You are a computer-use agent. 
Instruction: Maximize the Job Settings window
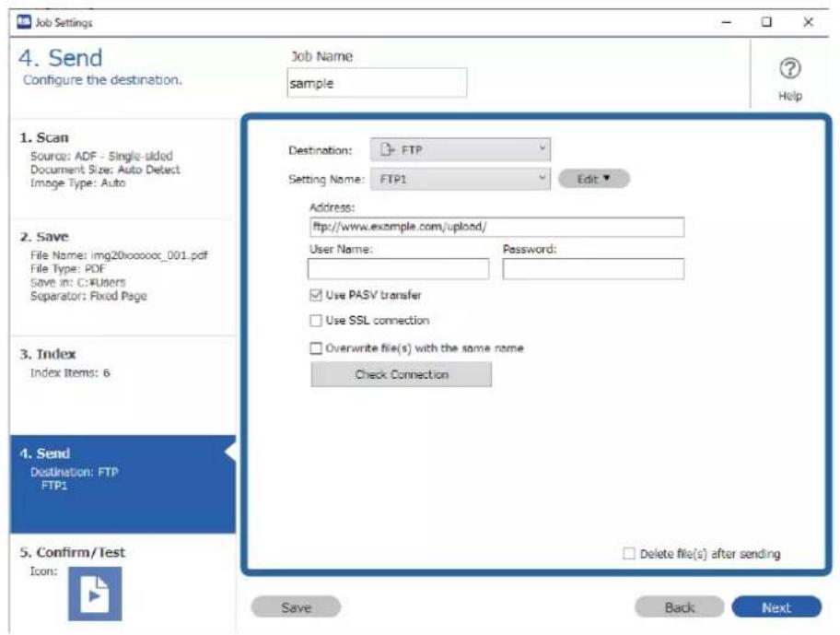[766, 22]
